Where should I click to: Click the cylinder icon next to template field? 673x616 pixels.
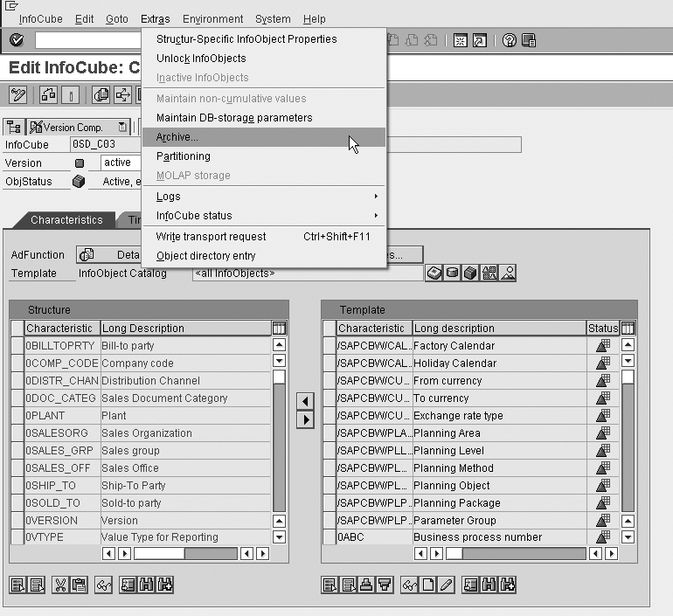452,273
